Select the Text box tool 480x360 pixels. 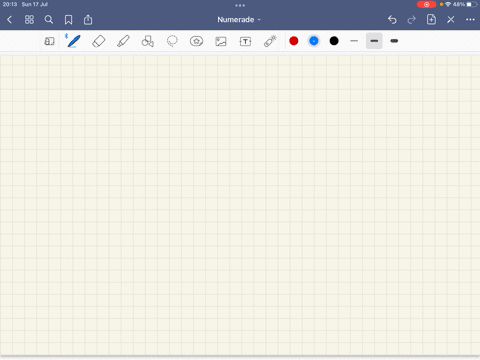click(x=245, y=41)
